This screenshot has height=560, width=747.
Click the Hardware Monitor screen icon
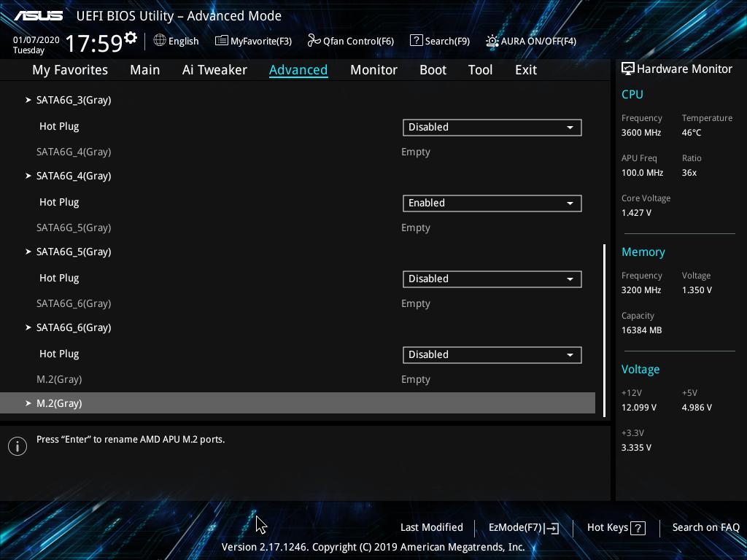(x=628, y=69)
